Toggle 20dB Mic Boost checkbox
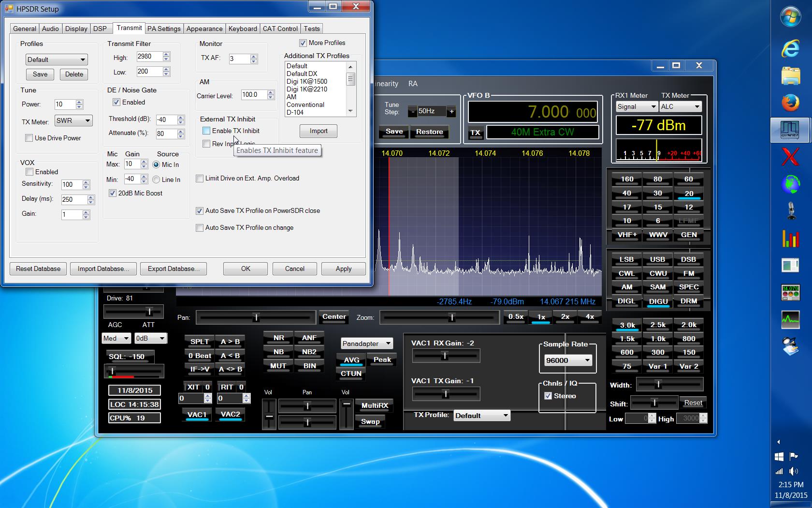Image resolution: width=812 pixels, height=508 pixels. (x=112, y=193)
